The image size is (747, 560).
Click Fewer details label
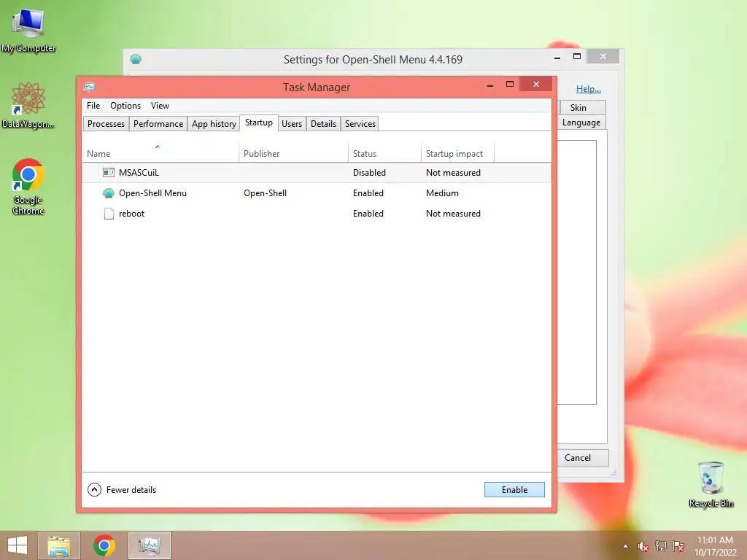pos(131,489)
